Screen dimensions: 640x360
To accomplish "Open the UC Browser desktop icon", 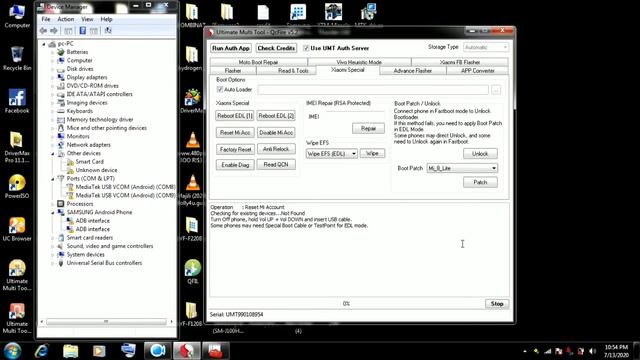I will [x=17, y=229].
